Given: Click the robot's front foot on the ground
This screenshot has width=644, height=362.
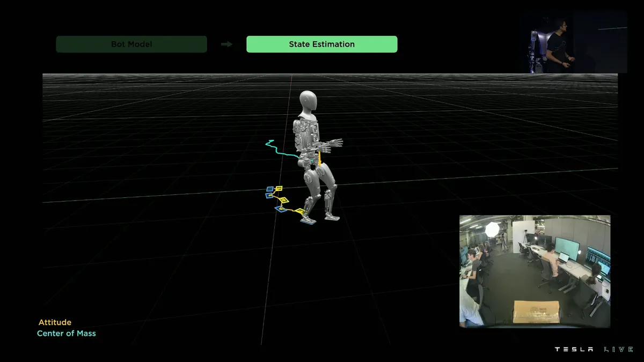Looking at the screenshot, I should tap(332, 218).
